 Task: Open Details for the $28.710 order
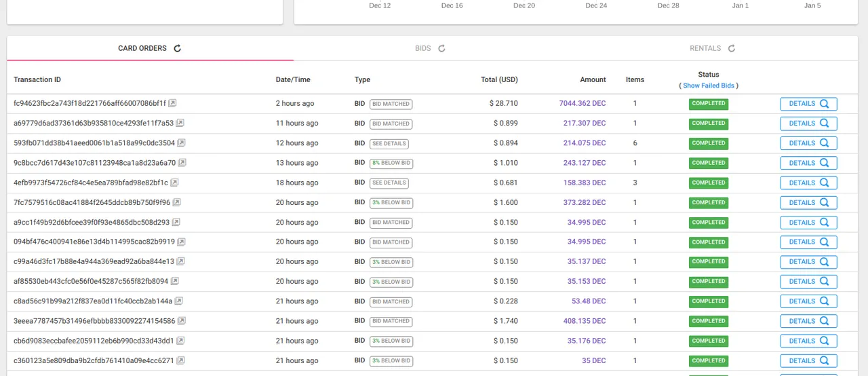pyautogui.click(x=808, y=104)
